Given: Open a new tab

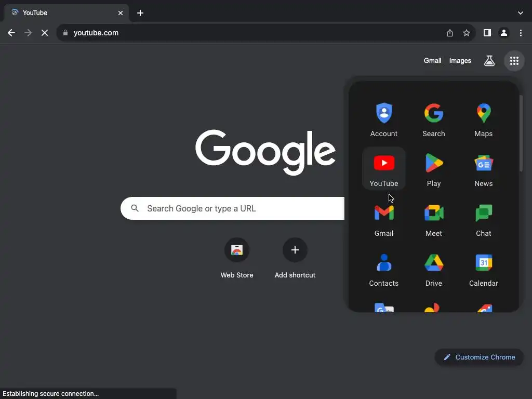Looking at the screenshot, I should (x=140, y=13).
